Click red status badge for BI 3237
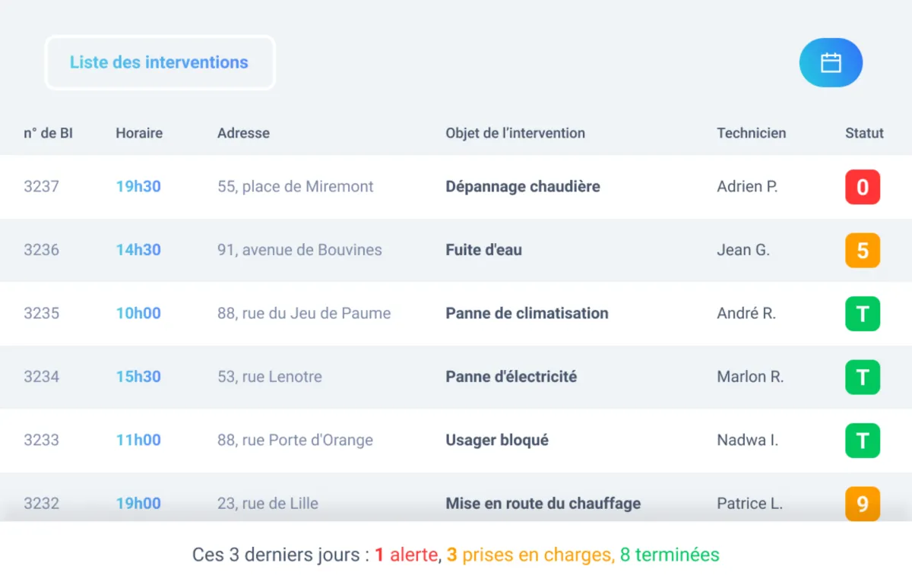Viewport: 912px width, 588px height. [863, 187]
